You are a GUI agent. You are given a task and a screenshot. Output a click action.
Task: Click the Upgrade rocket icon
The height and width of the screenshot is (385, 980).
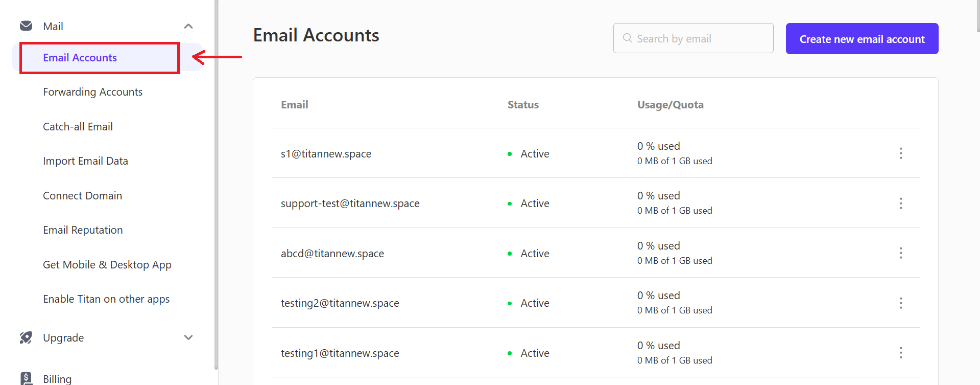click(x=26, y=337)
